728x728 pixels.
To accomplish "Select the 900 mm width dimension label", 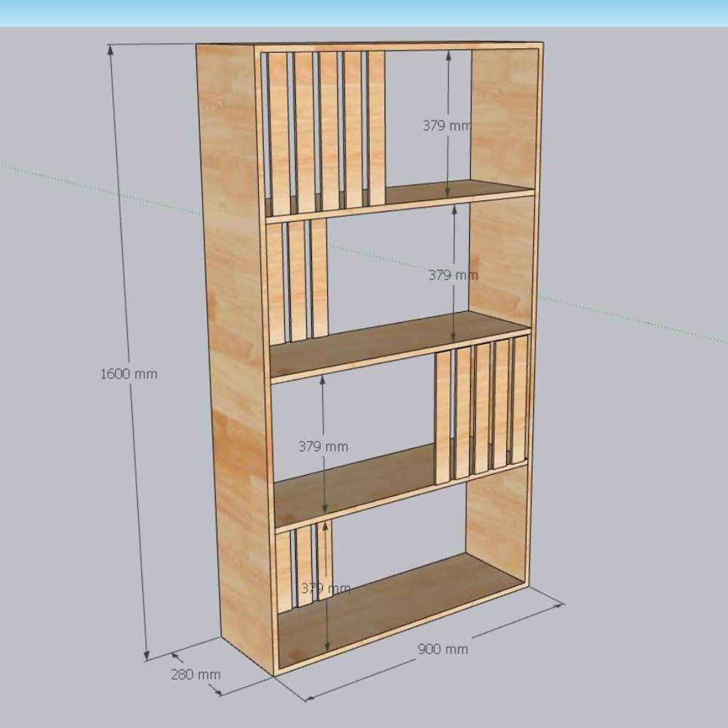I will click(x=442, y=648).
